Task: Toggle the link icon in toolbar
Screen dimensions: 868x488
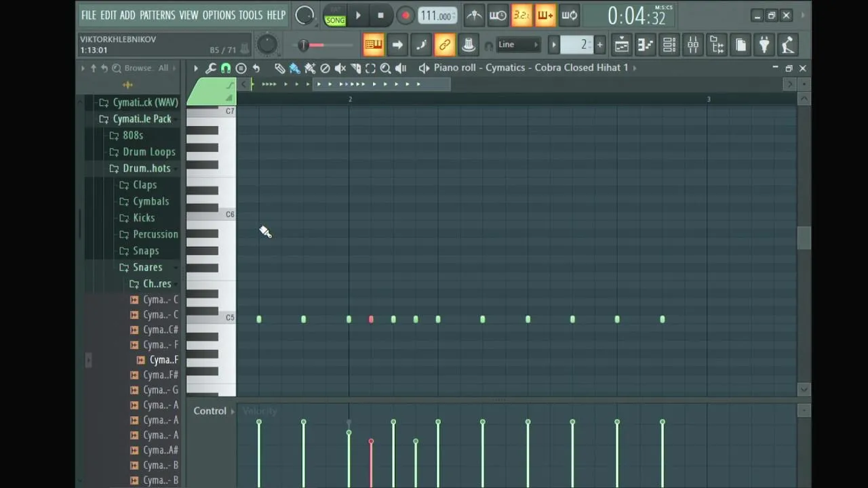Action: coord(444,45)
